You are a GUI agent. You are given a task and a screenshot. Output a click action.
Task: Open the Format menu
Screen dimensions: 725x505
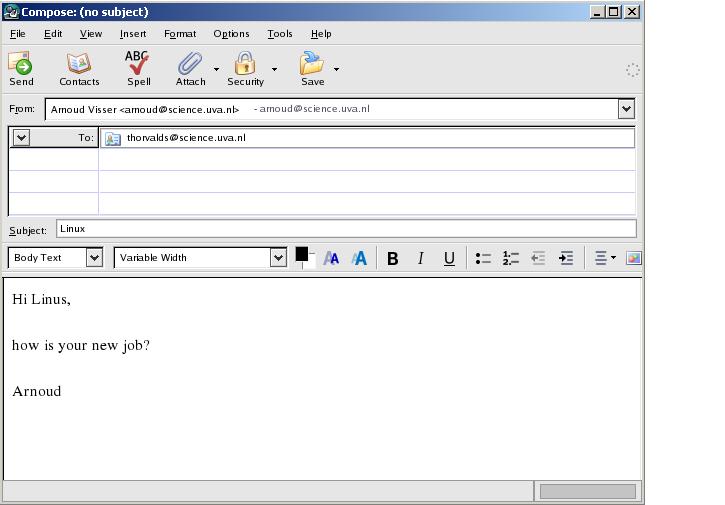click(180, 34)
